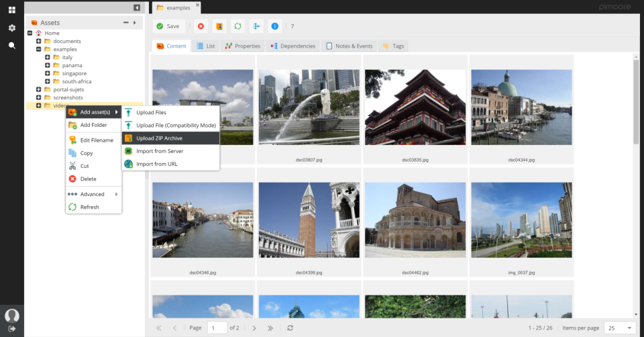Select the dsc04399.jpg tower thumbnail
Viewport: 644px width, 337px height.
309,220
